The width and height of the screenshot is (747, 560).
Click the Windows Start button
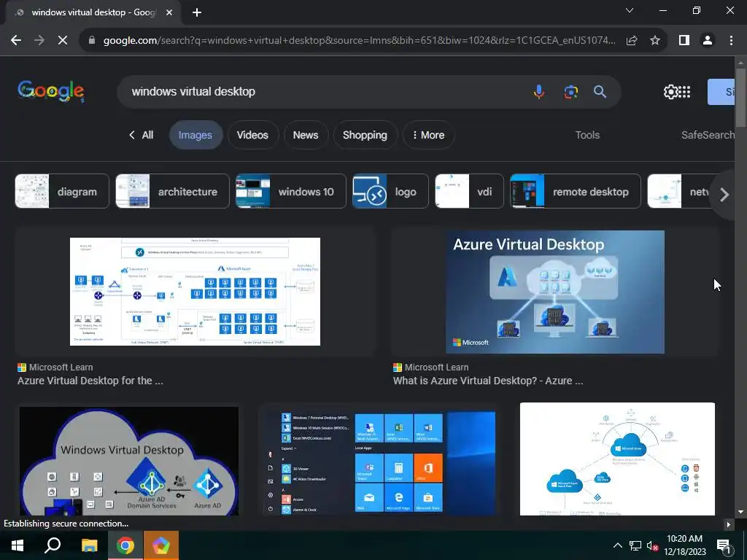click(x=18, y=545)
